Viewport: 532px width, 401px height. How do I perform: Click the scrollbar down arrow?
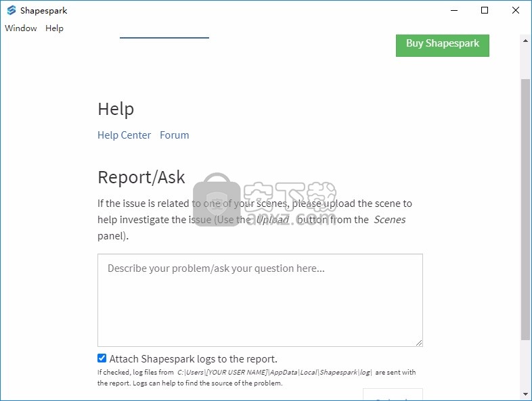click(525, 394)
